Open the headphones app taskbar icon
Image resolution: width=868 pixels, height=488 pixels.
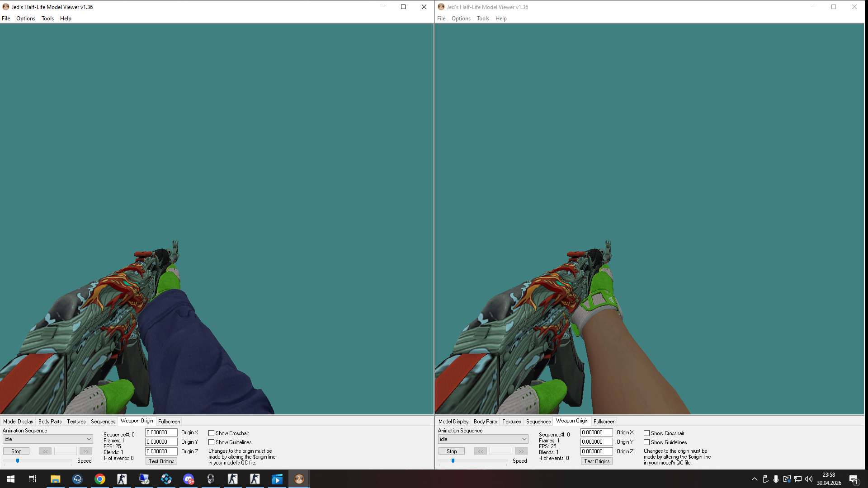(210, 479)
